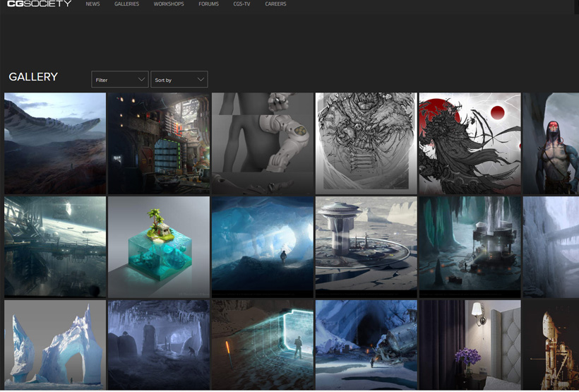Open the iceberg arch thumbnail
This screenshot has height=392, width=579.
[x=55, y=345]
